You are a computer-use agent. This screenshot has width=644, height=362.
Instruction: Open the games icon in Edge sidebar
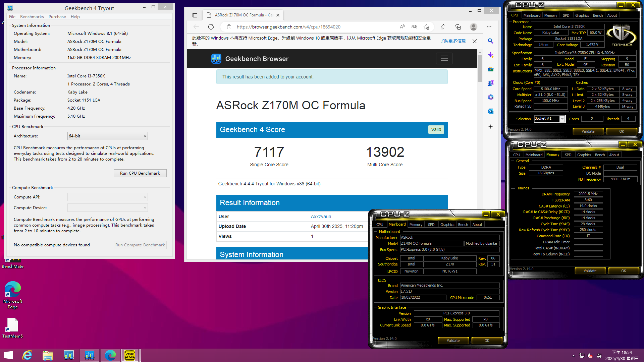click(490, 83)
